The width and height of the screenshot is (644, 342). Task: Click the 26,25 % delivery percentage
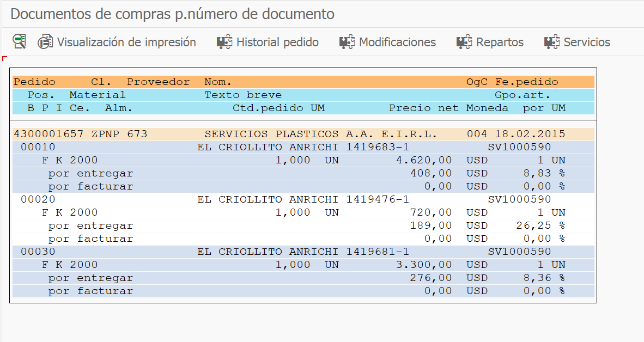point(540,225)
